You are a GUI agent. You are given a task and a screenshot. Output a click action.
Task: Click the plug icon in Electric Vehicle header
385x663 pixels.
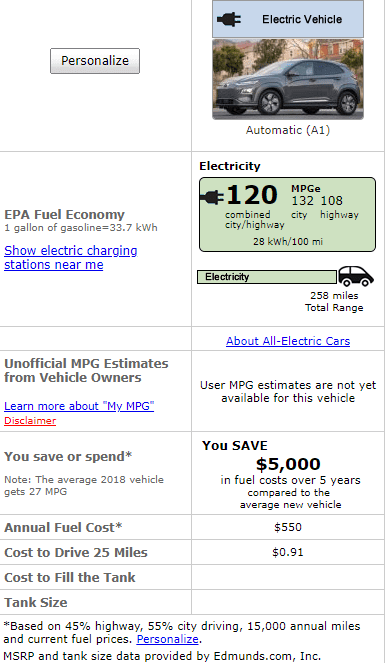click(x=229, y=19)
